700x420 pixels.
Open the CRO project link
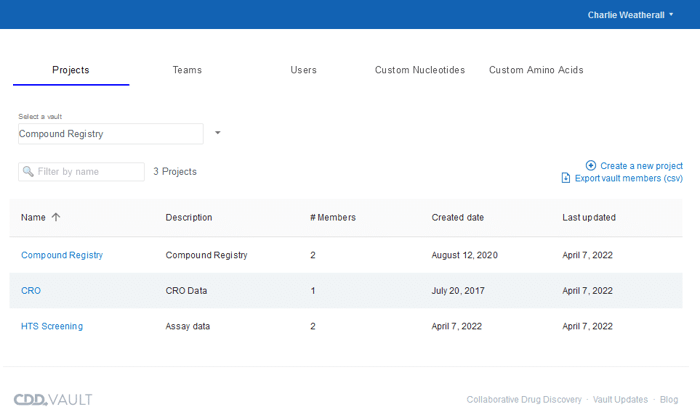31,291
